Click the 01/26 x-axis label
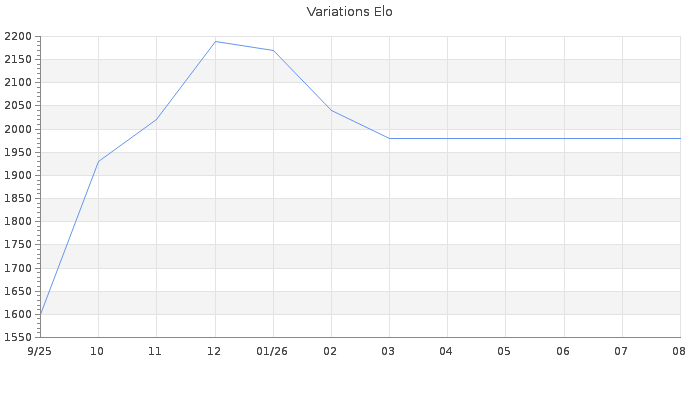Screen dimensions: 700x400 point(272,352)
